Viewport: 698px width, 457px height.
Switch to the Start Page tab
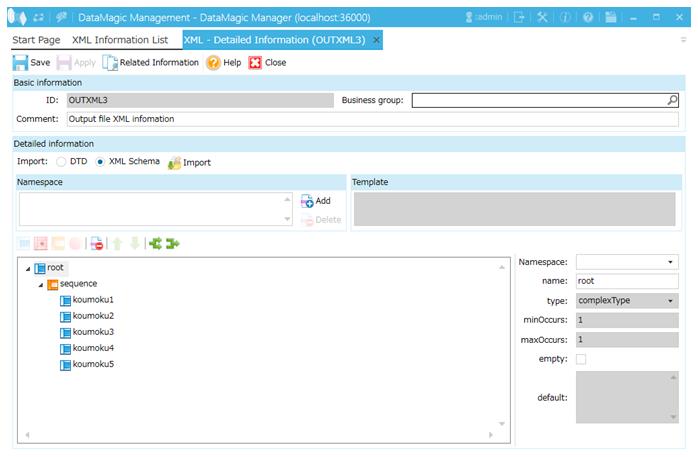coord(36,39)
